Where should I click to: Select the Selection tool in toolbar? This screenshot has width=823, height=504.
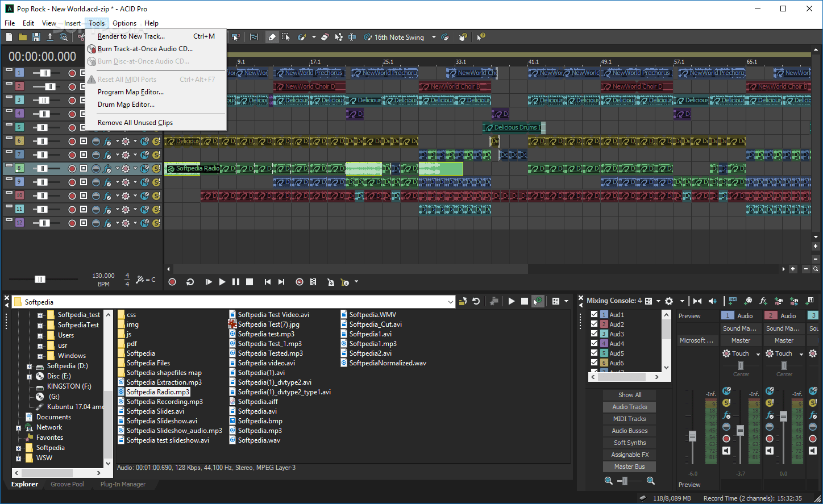(x=286, y=37)
